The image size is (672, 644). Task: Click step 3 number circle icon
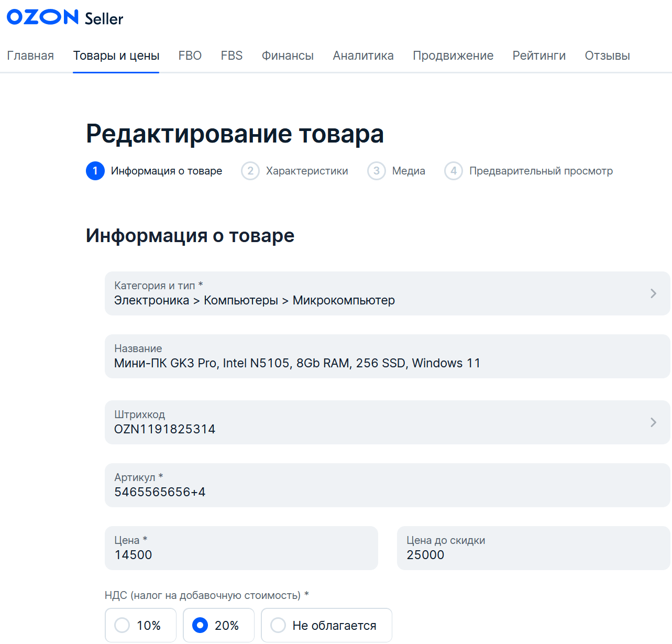pos(377,171)
